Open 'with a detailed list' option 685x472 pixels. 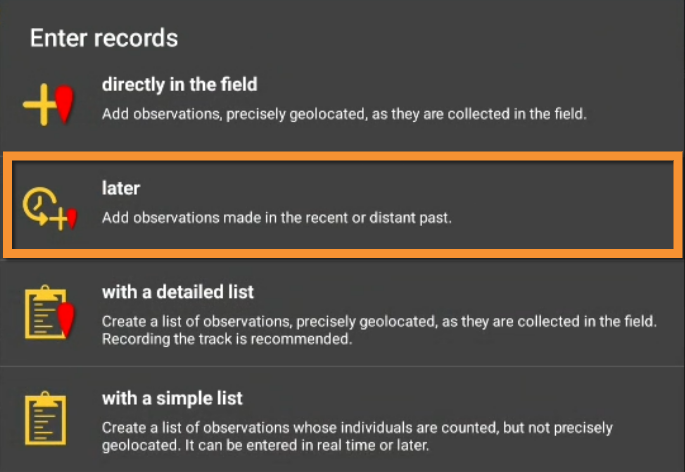click(178, 292)
